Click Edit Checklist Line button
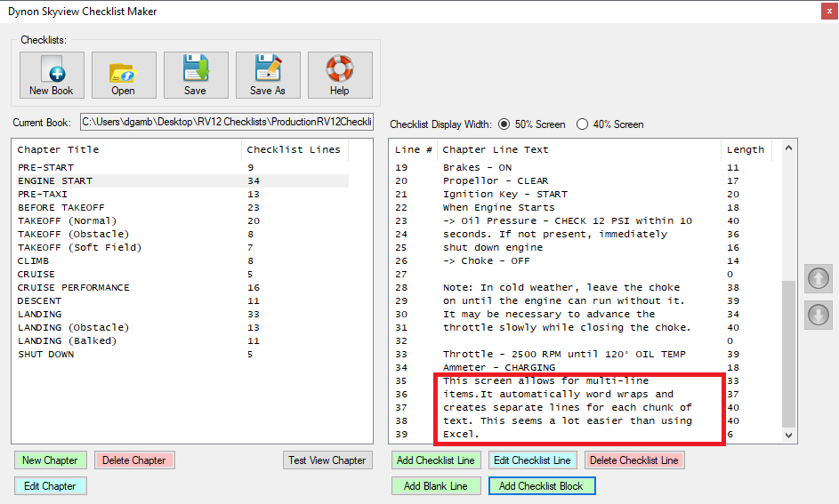This screenshot has width=839, height=504. click(x=532, y=460)
